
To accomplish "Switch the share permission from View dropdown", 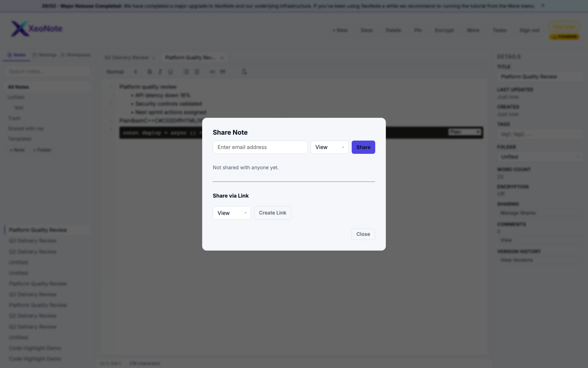I will click(329, 147).
